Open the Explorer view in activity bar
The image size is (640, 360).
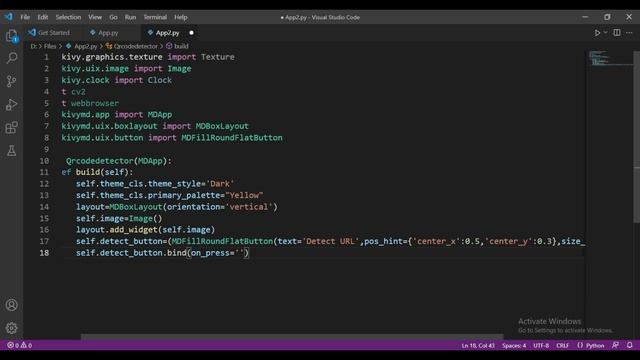[x=11, y=36]
